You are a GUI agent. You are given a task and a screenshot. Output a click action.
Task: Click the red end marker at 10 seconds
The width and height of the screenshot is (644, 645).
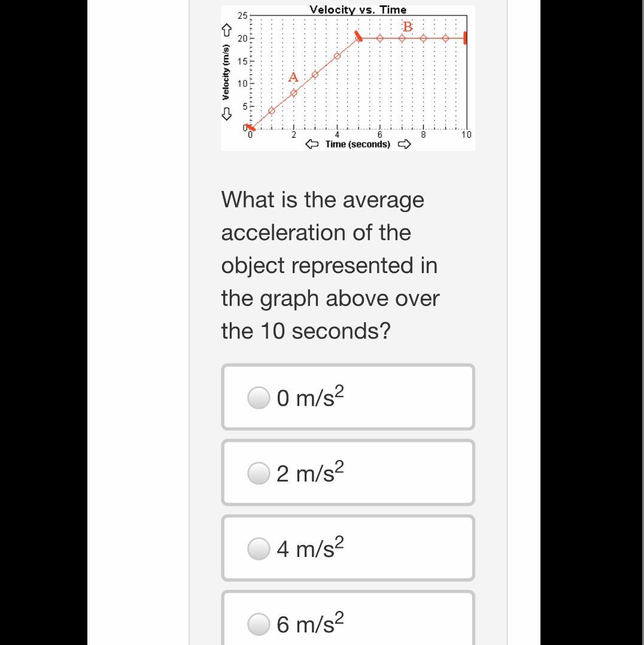pos(465,39)
